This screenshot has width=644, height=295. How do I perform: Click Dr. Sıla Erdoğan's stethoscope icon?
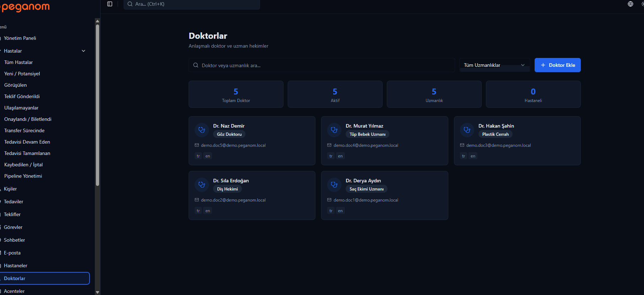point(202,185)
